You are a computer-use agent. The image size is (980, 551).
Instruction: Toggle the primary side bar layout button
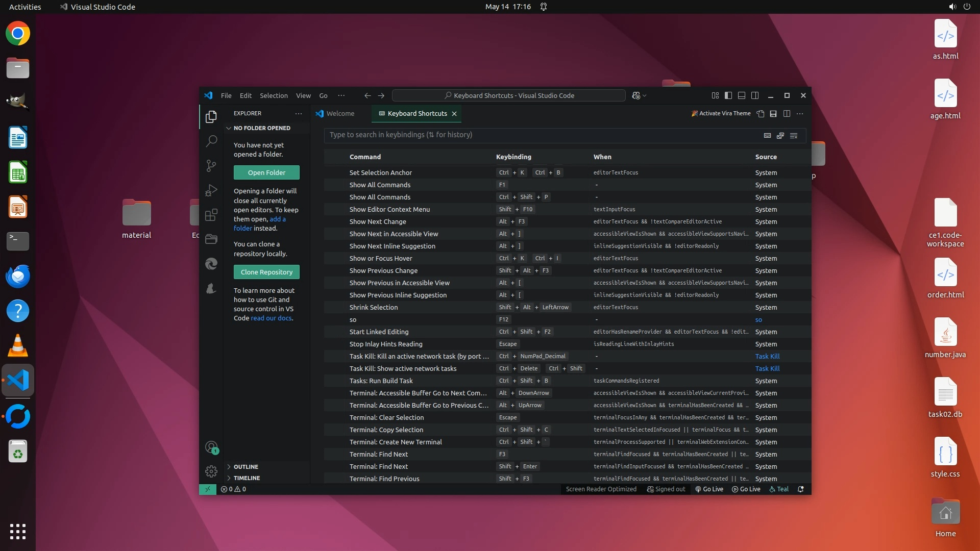pyautogui.click(x=728, y=95)
